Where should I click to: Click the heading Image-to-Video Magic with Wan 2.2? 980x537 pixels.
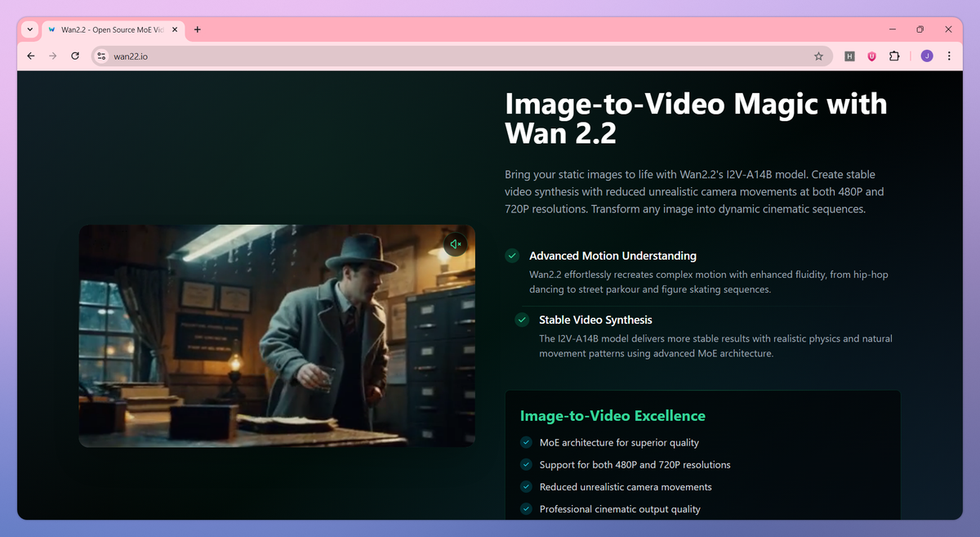click(x=696, y=118)
